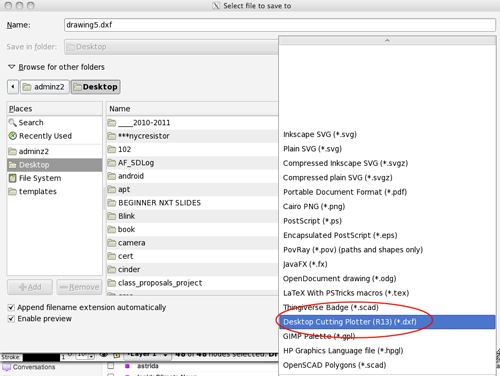The height and width of the screenshot is (376, 500).
Task: Click the Name field containing drawing5.dxf
Action: (x=280, y=25)
